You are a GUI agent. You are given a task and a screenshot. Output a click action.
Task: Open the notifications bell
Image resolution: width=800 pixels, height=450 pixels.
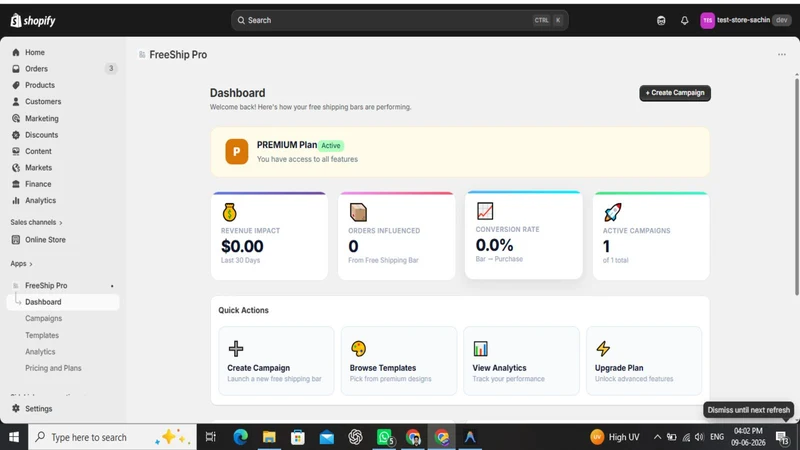(684, 20)
